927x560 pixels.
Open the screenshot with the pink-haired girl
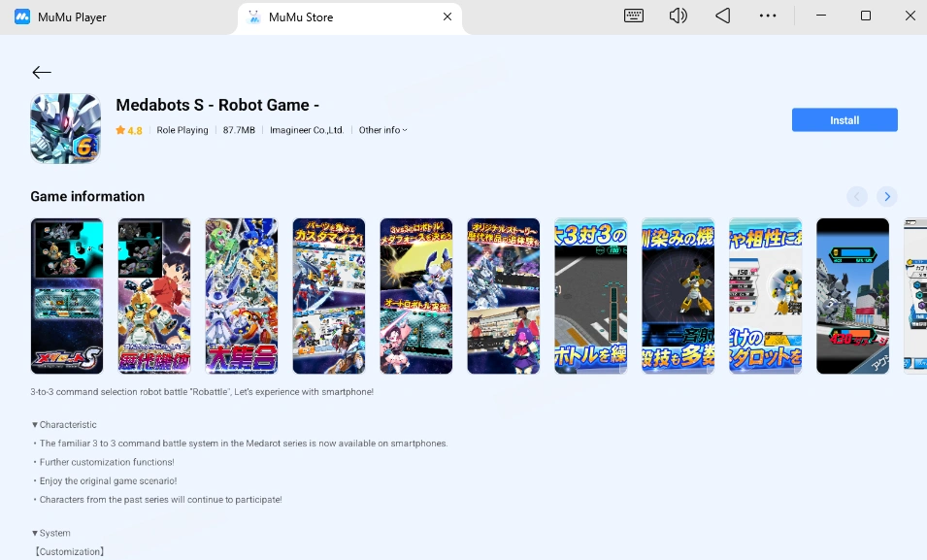416,296
